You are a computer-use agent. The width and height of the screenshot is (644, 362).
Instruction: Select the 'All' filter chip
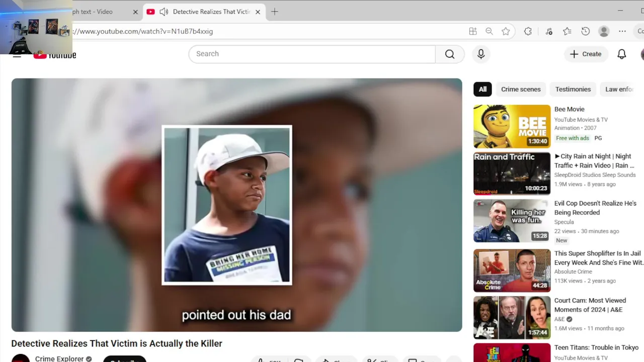(x=482, y=89)
